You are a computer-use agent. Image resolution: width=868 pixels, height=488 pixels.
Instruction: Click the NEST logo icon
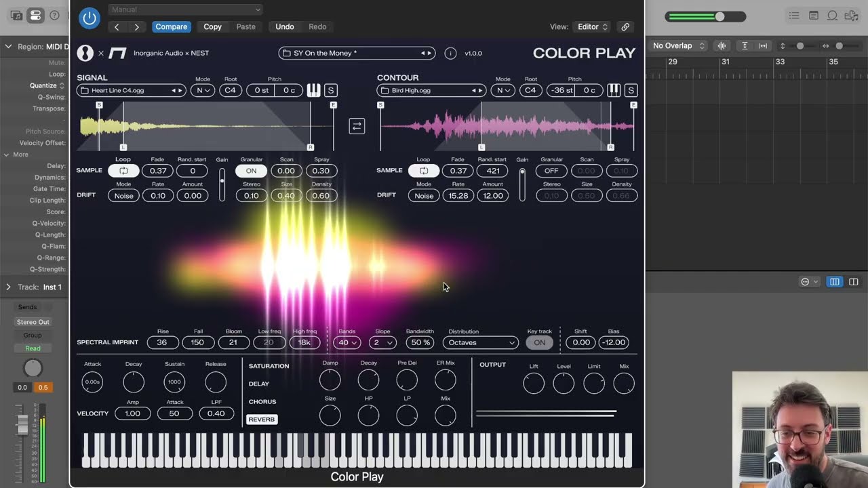[x=118, y=53]
